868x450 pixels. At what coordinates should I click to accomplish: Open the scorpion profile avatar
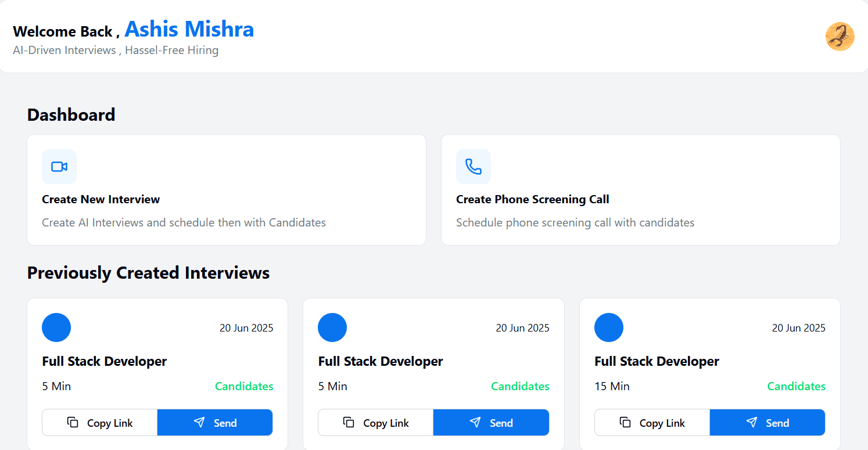pos(840,37)
